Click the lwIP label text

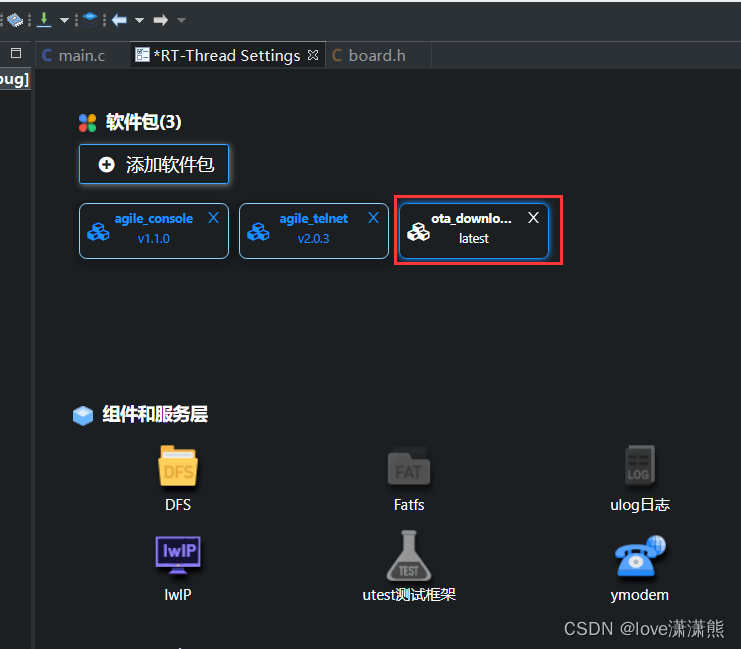coord(178,595)
